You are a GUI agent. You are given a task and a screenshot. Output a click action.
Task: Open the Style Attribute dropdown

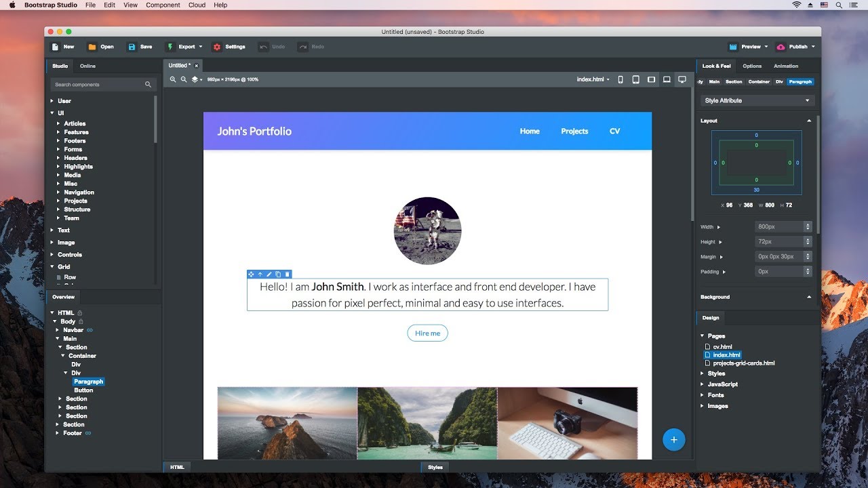click(757, 100)
